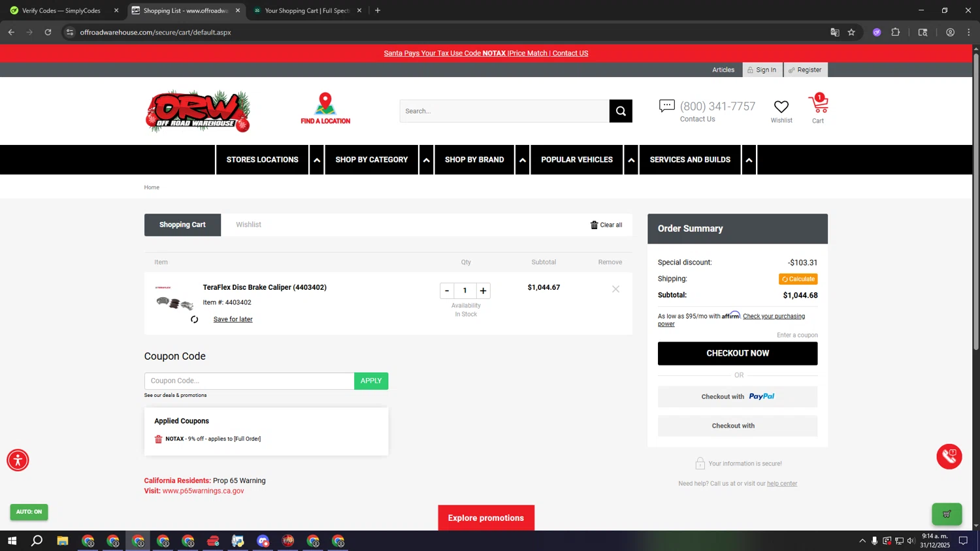Open Popular Vehicles menu

[x=577, y=160]
